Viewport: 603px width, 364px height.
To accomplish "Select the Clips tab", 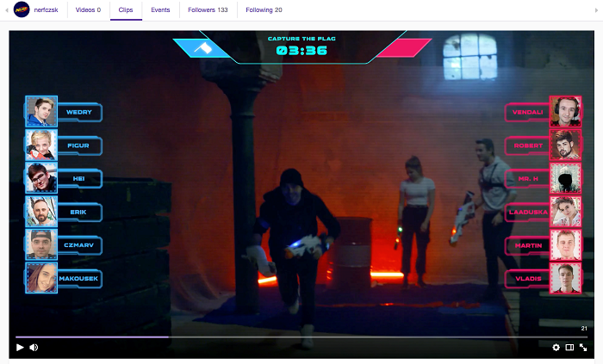I will (x=126, y=10).
